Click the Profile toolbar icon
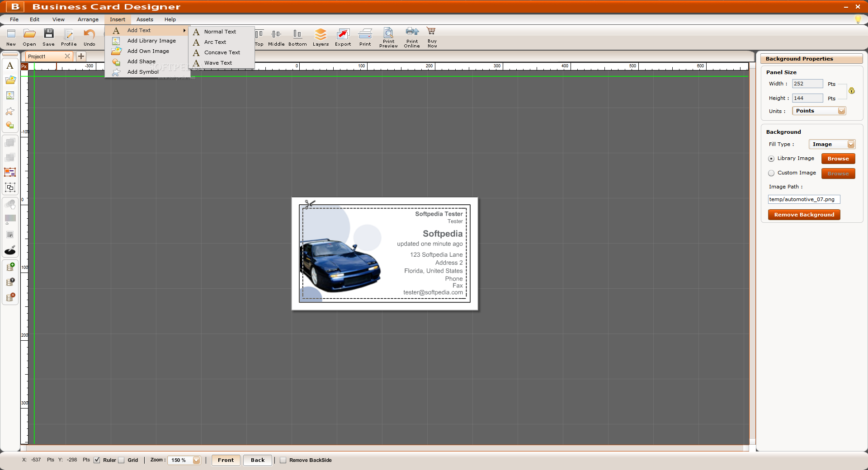The height and width of the screenshot is (470, 868). point(69,35)
